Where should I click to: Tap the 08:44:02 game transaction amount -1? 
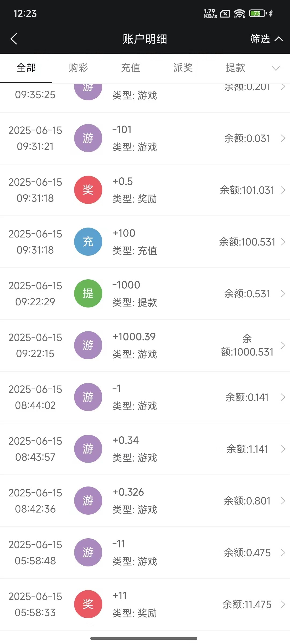tap(117, 389)
